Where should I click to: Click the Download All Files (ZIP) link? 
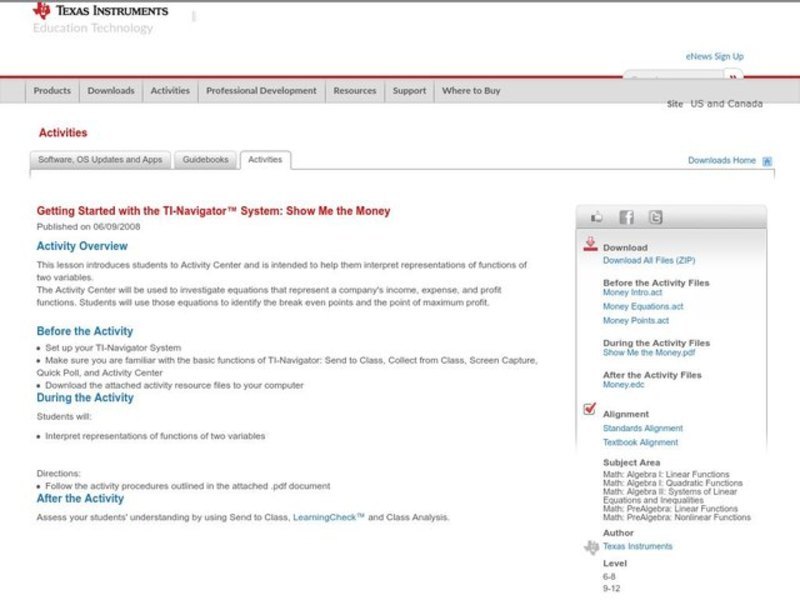pos(648,261)
